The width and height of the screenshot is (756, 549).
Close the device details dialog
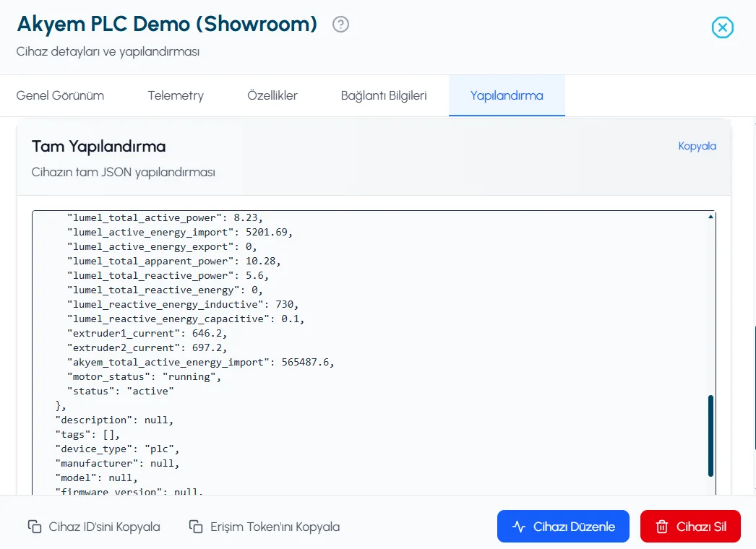pos(722,27)
